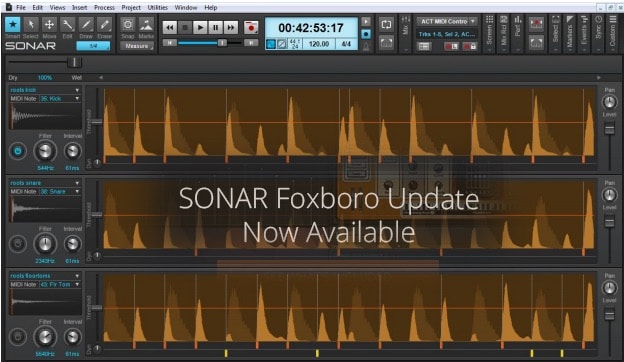The width and height of the screenshot is (624, 362).
Task: Rewind the transport
Action: tap(170, 27)
